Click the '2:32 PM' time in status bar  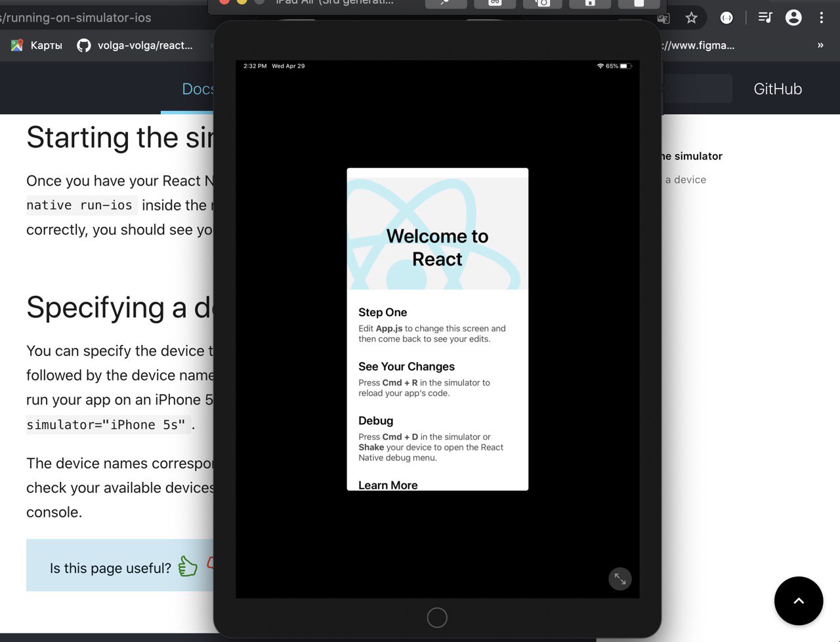tap(255, 66)
